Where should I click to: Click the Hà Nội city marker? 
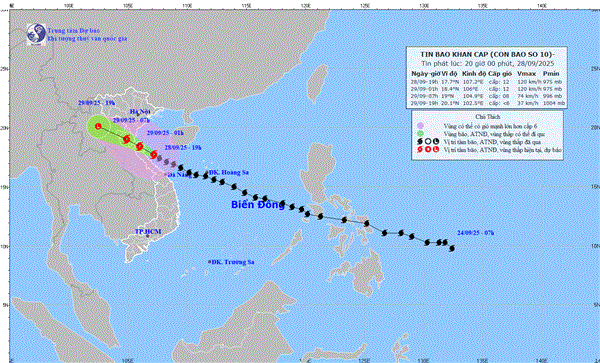tap(138, 114)
